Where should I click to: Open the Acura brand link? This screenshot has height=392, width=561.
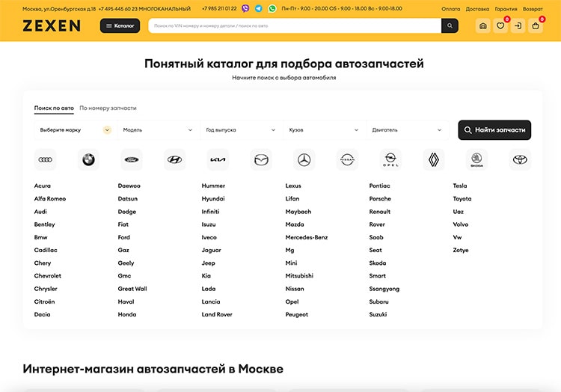(43, 186)
